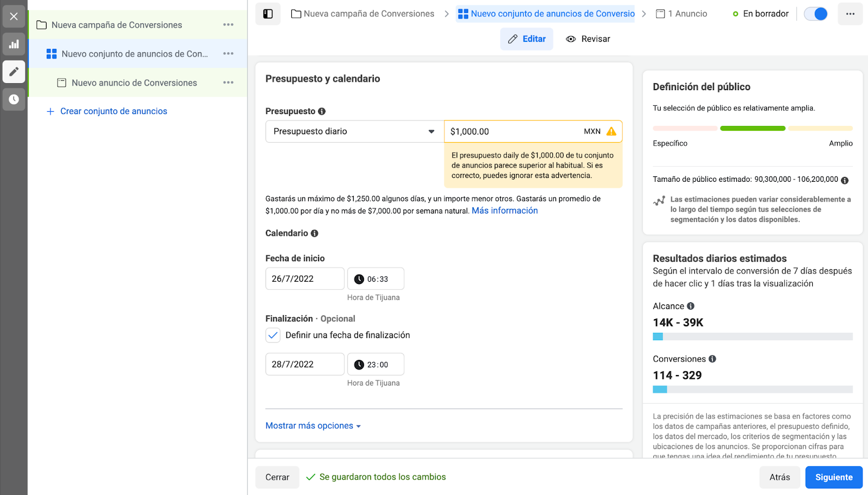This screenshot has width=868, height=495.
Task: Click the Calendario info icon
Action: [x=315, y=233]
